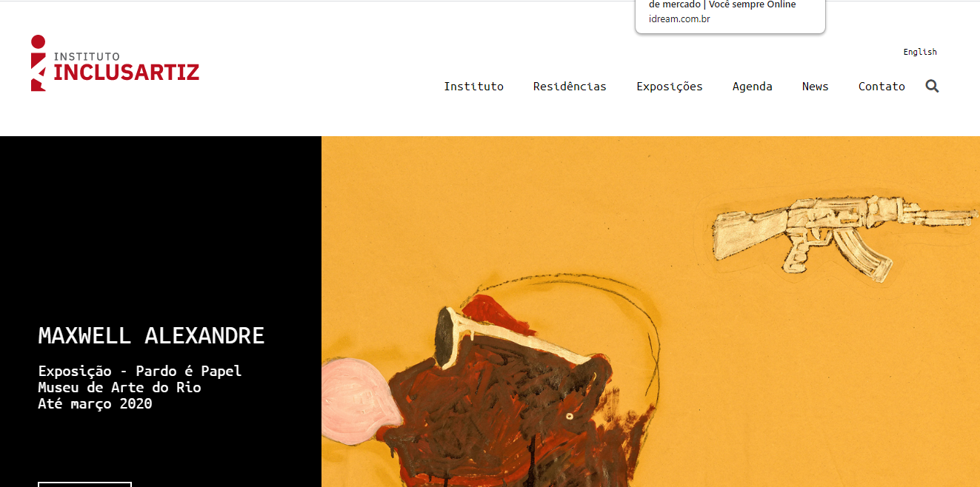
Task: Click the white outlined button below the date
Action: [84, 484]
